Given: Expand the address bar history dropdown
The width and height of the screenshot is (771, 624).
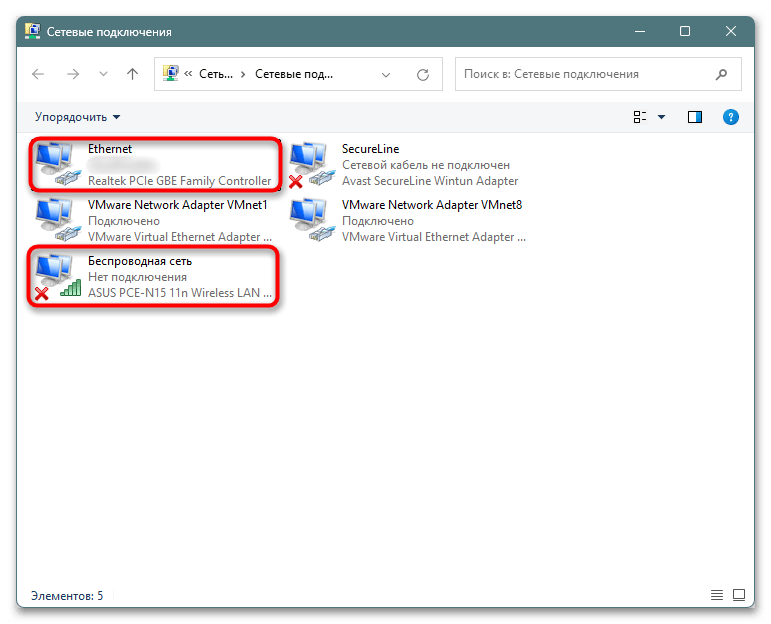Looking at the screenshot, I should [x=386, y=75].
